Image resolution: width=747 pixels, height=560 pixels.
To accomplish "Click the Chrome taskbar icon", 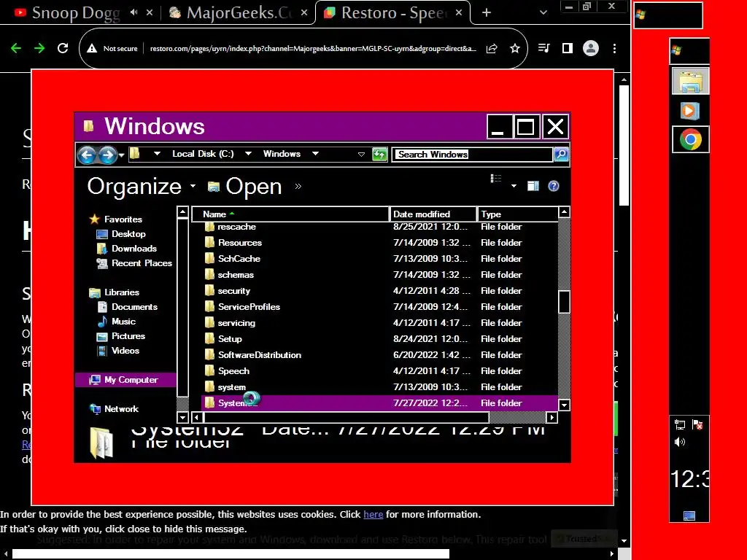I will pyautogui.click(x=690, y=139).
